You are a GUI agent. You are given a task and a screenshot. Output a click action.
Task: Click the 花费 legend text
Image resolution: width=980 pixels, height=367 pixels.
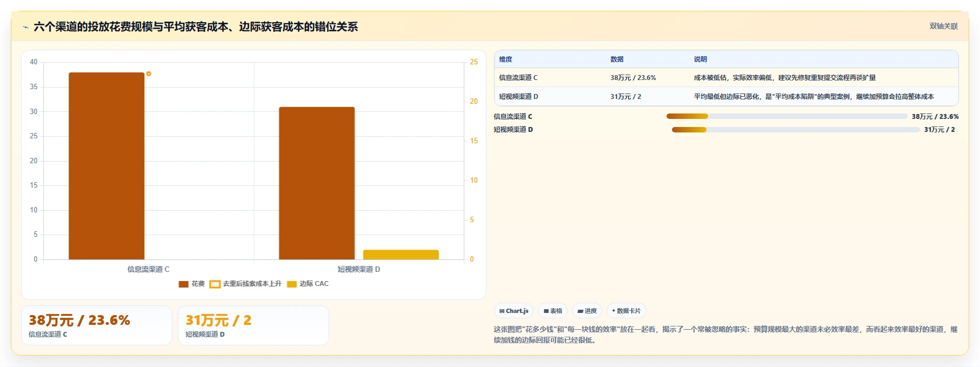(x=198, y=284)
